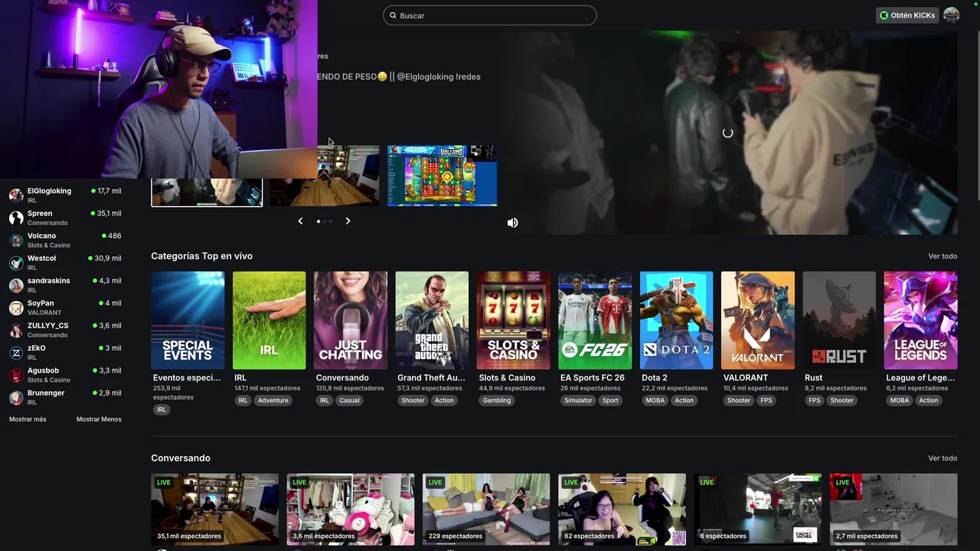Click the Adventure tag under IRL
This screenshot has height=551, width=980.
point(273,400)
